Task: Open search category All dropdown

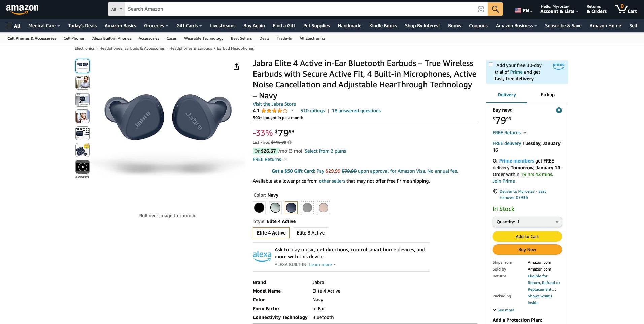Action: 116,9
